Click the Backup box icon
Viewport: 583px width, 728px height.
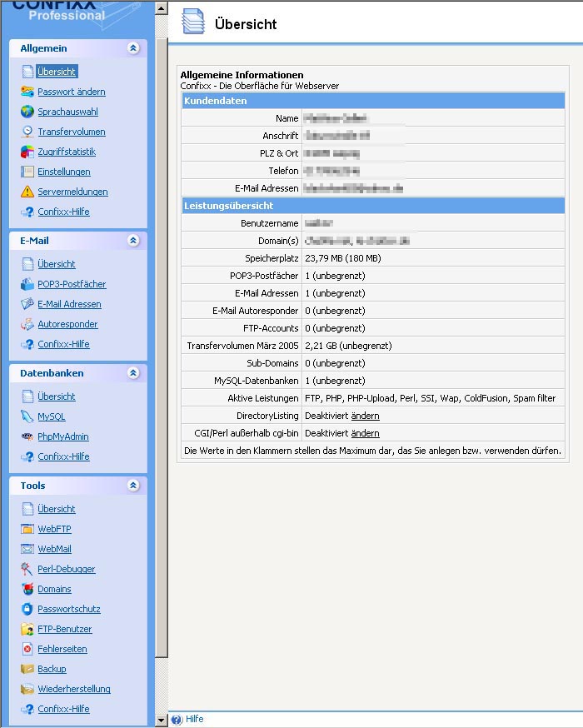(x=27, y=669)
